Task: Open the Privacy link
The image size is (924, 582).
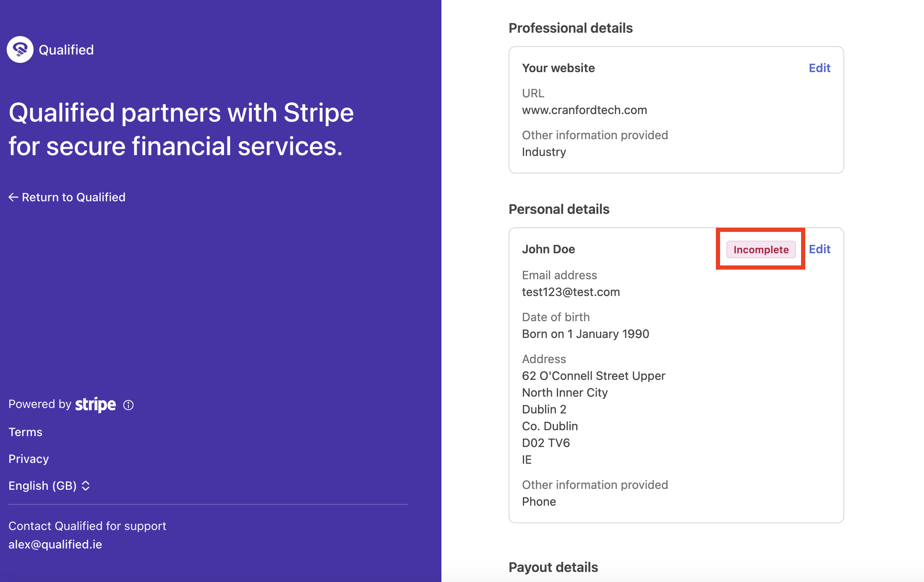Action: [x=29, y=459]
